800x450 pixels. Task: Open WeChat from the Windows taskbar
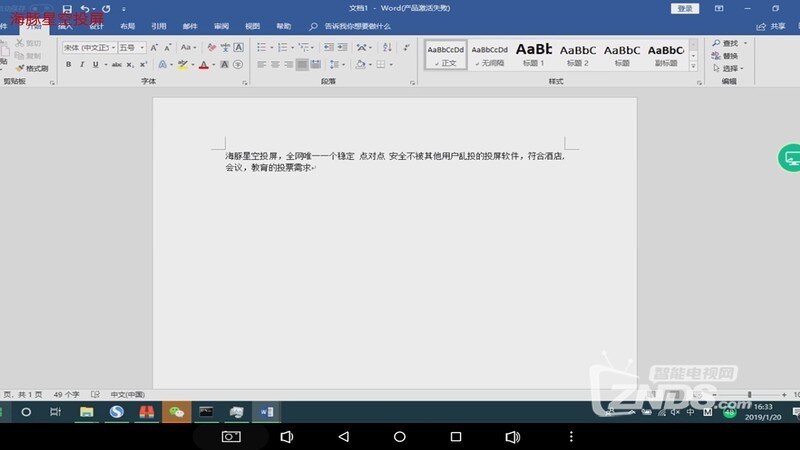[x=177, y=412]
